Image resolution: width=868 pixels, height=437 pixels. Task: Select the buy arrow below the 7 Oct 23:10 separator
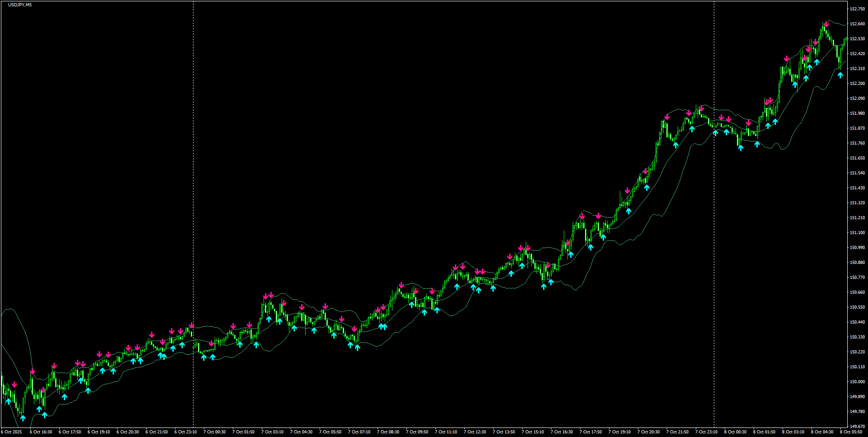click(x=715, y=133)
